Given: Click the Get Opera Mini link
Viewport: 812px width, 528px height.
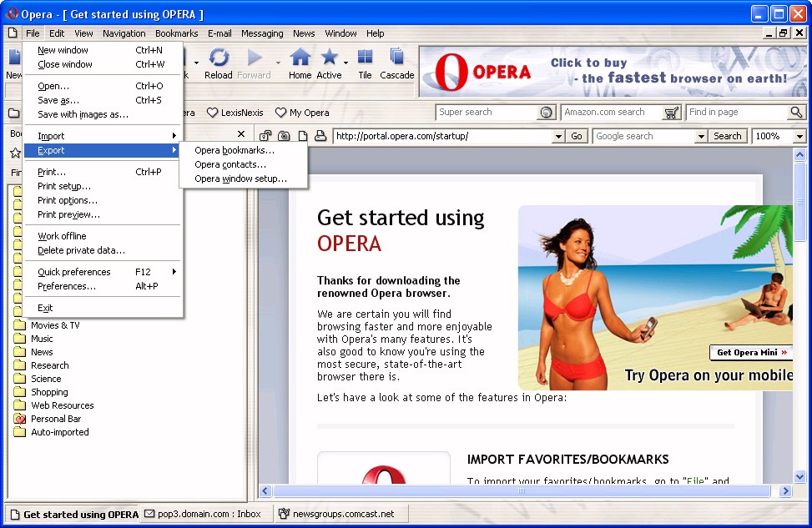Looking at the screenshot, I should (751, 353).
